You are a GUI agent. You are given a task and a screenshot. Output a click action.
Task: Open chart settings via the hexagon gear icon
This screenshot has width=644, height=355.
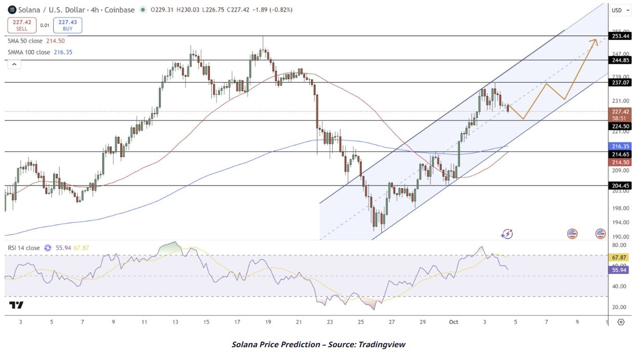tap(621, 322)
